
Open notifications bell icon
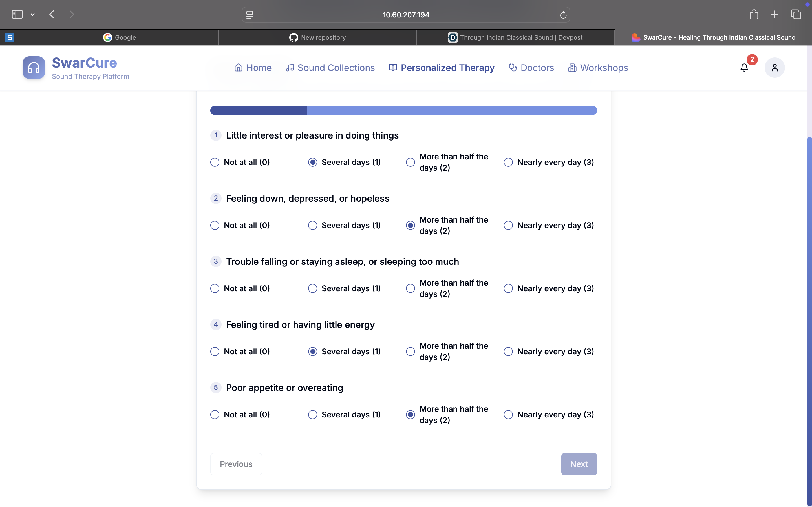pyautogui.click(x=744, y=67)
